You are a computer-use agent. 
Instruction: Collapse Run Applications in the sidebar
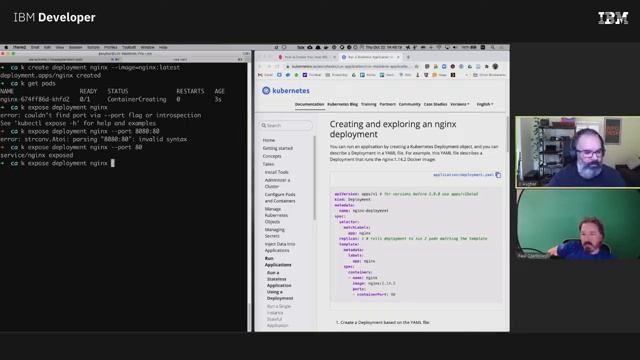coord(278,262)
